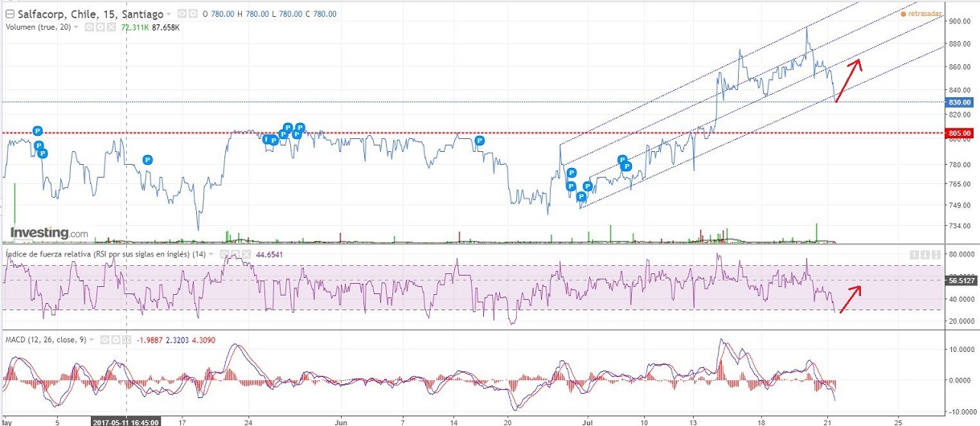Remove the MACD indicator with its X icon
This screenshot has height=426, width=980.
[126, 340]
